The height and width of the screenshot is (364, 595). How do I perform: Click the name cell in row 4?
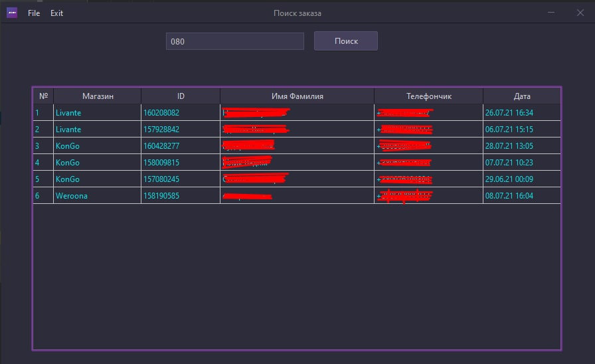pyautogui.click(x=297, y=163)
